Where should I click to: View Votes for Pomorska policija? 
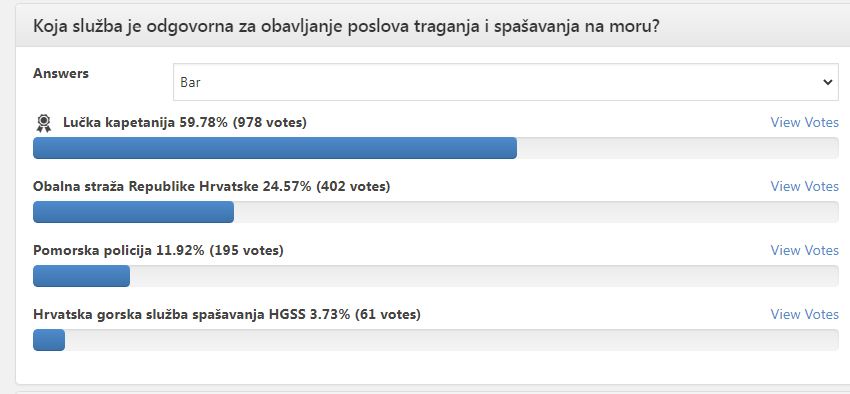(x=804, y=250)
